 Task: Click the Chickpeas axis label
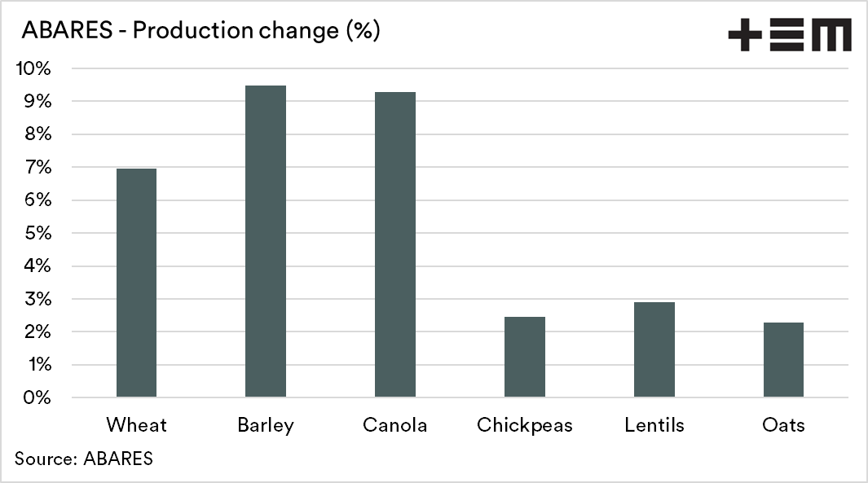[x=524, y=425]
